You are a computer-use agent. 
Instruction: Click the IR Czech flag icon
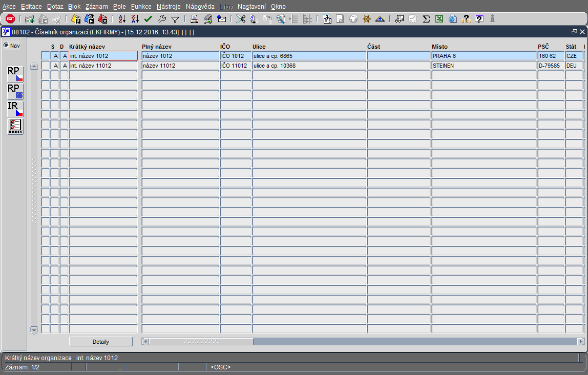15,109
